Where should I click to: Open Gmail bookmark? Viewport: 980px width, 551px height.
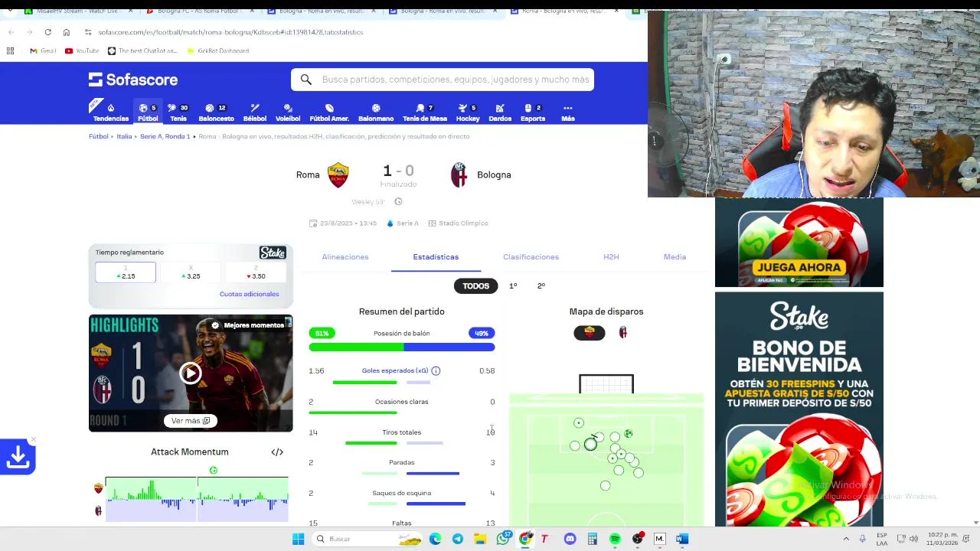43,51
